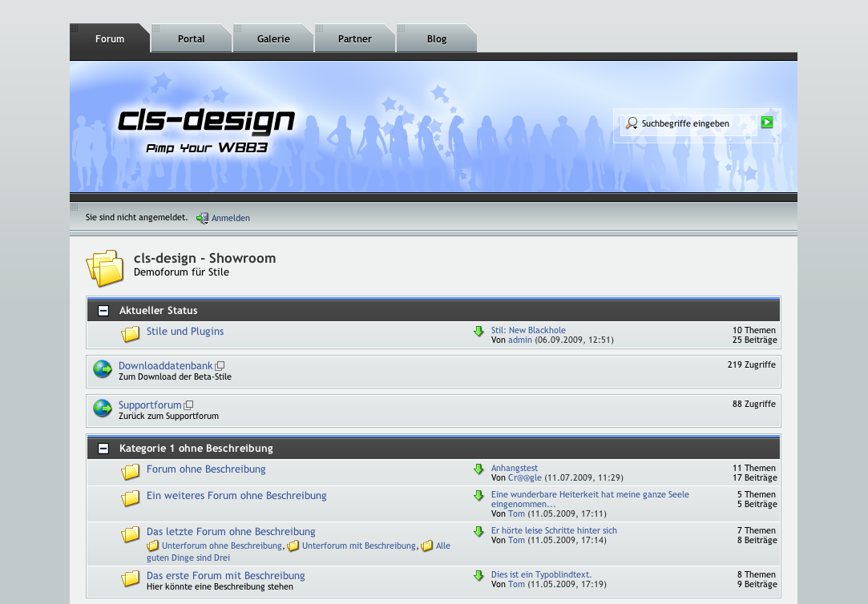Click the Supportforum globe icon
The width and height of the screenshot is (868, 604).
pyautogui.click(x=103, y=409)
